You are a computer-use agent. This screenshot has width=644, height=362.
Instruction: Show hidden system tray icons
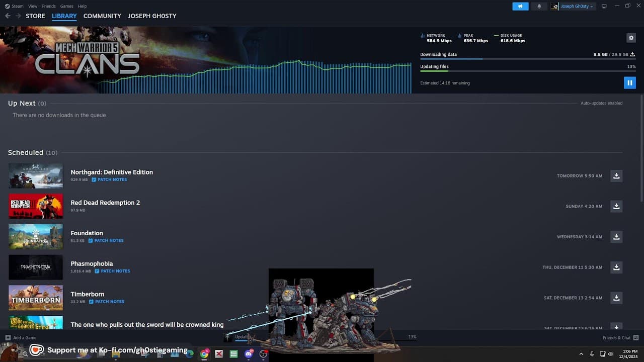click(x=581, y=354)
